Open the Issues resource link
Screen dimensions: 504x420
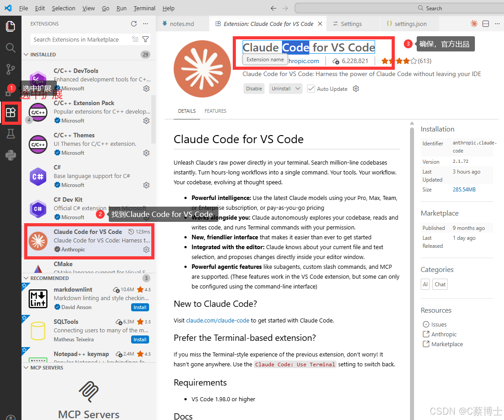439,324
